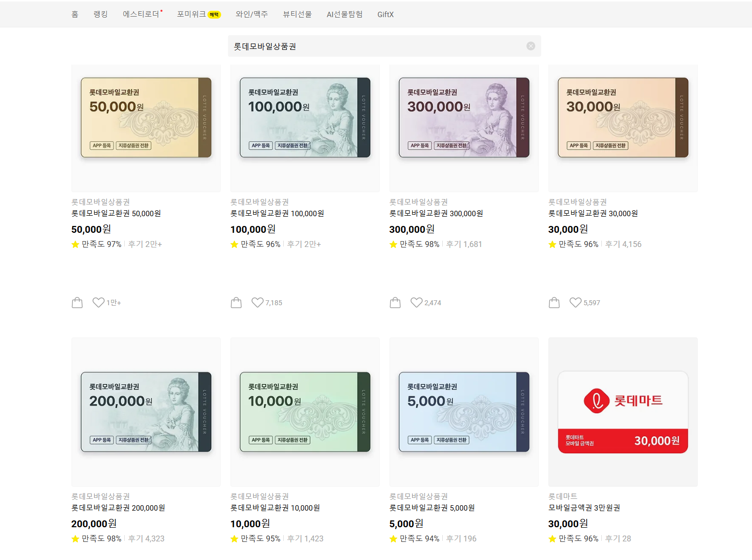Screen dimensions: 752x560
Task: Add 30,000원 롯데모바일교환권 to gift bag
Action: (554, 303)
